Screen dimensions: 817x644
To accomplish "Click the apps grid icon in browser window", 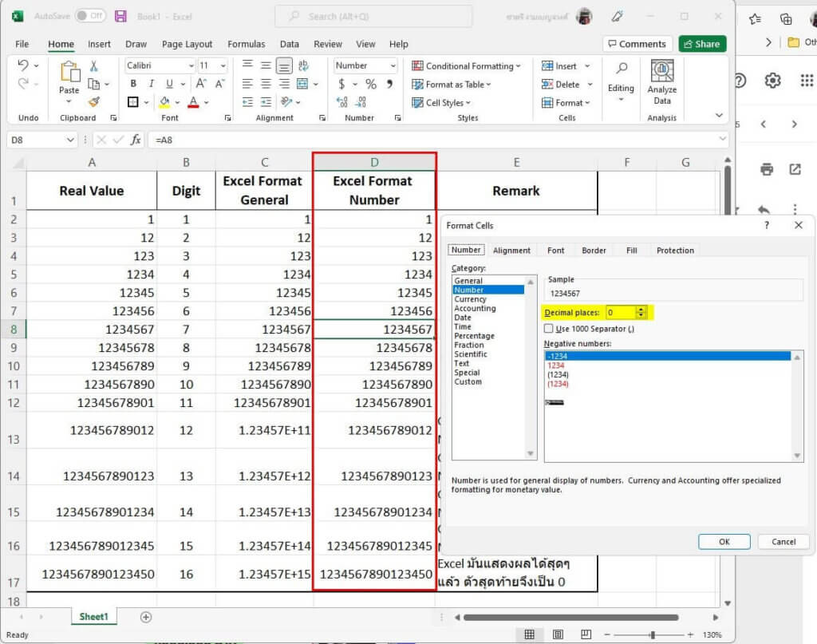I will click(807, 81).
